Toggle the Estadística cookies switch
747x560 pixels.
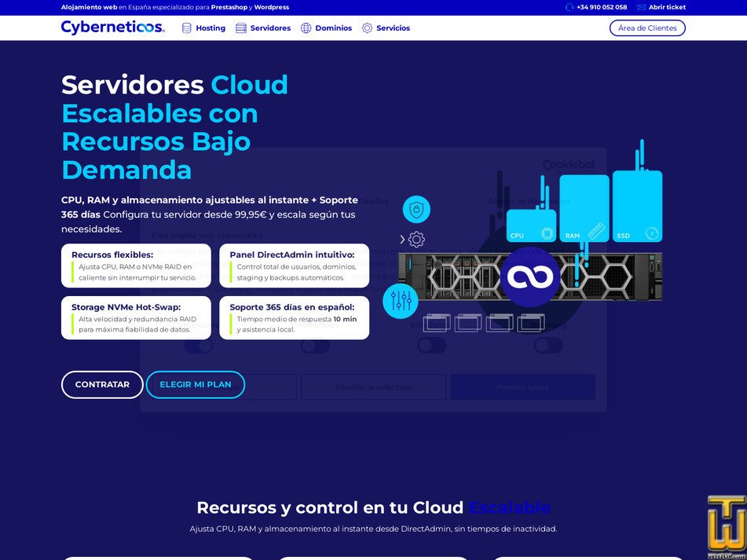[431, 346]
